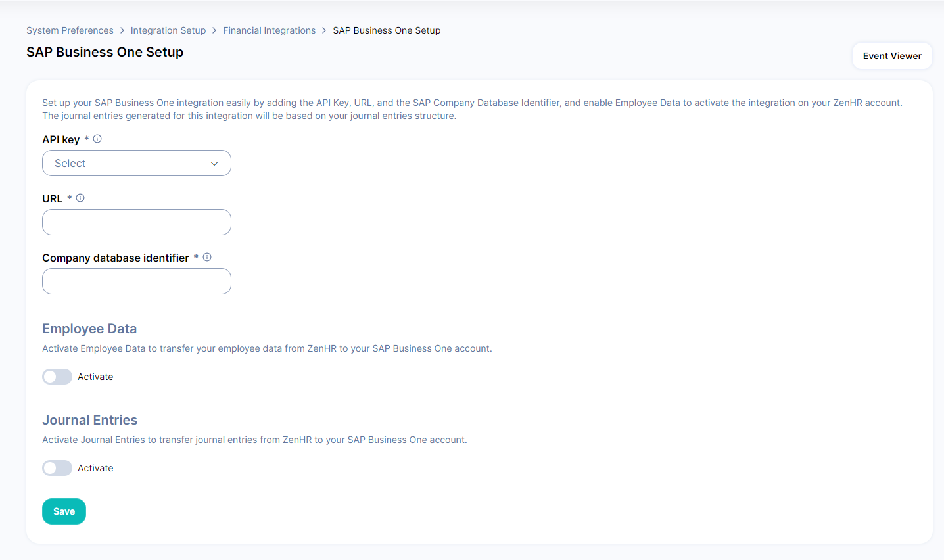Click the Employee Data heading
The width and height of the screenshot is (944, 560).
(89, 329)
